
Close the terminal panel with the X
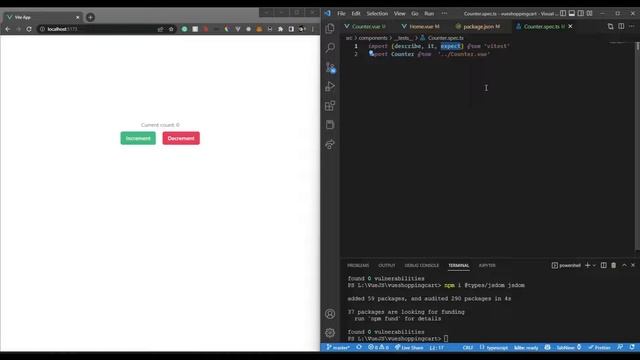pos(633,265)
